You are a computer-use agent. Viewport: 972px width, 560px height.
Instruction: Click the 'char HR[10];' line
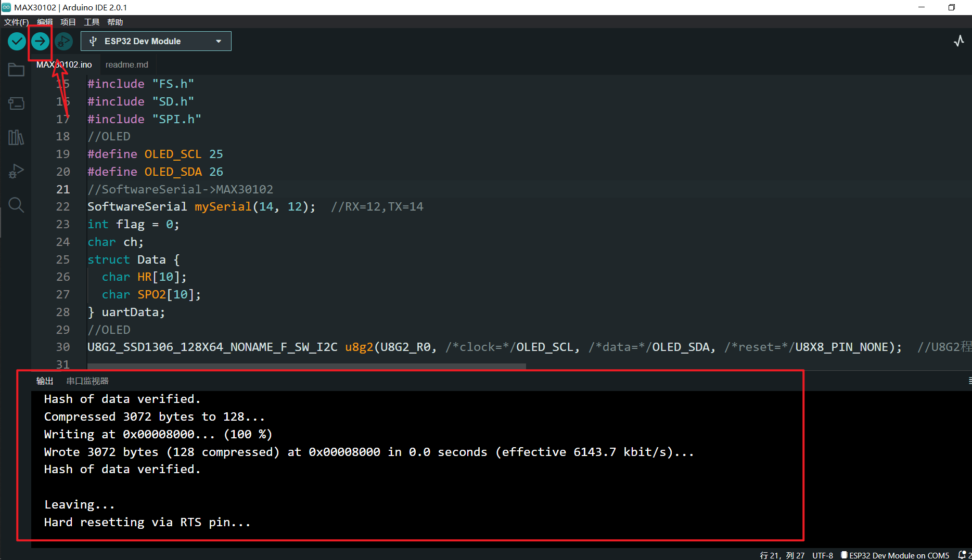(x=144, y=277)
